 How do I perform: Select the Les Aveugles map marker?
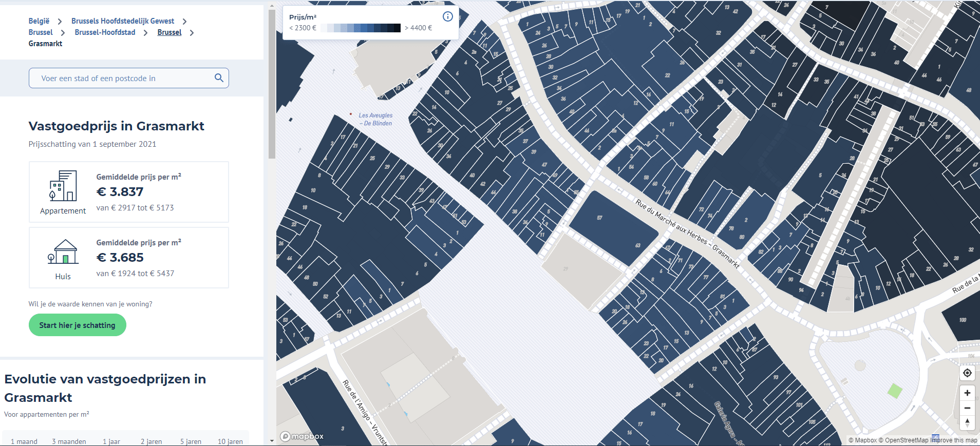[351, 114]
